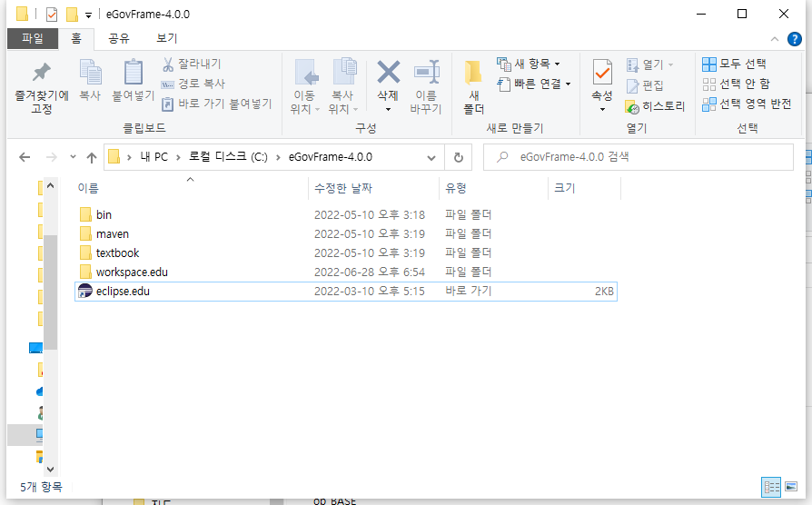Viewport: 812px width, 505px height.
Task: Go back with the left arrow
Action: pos(25,157)
